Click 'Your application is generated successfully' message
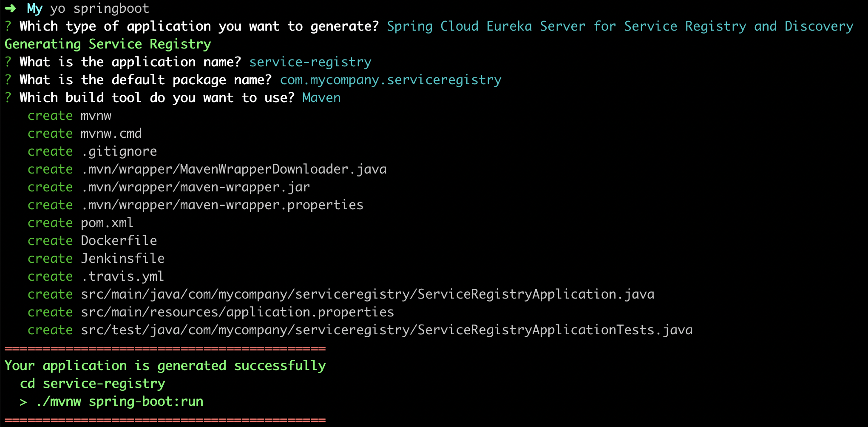Screen dimensions: 868x427 (165, 365)
